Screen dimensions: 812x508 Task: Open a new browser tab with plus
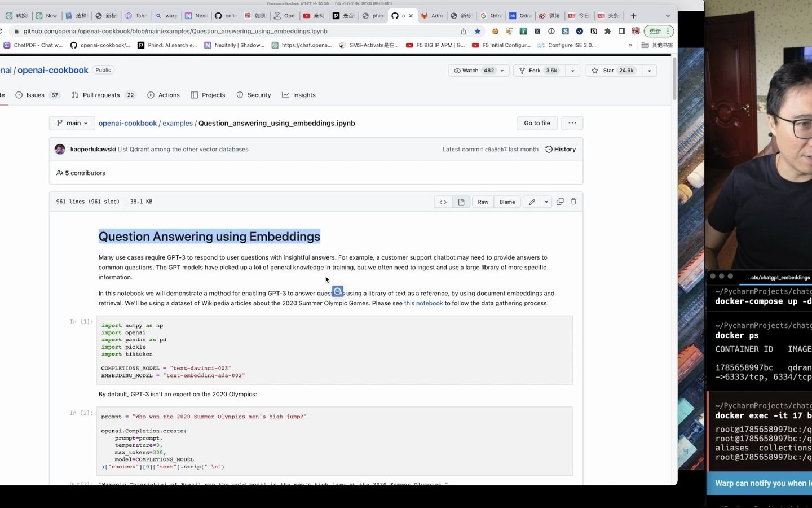point(633,16)
